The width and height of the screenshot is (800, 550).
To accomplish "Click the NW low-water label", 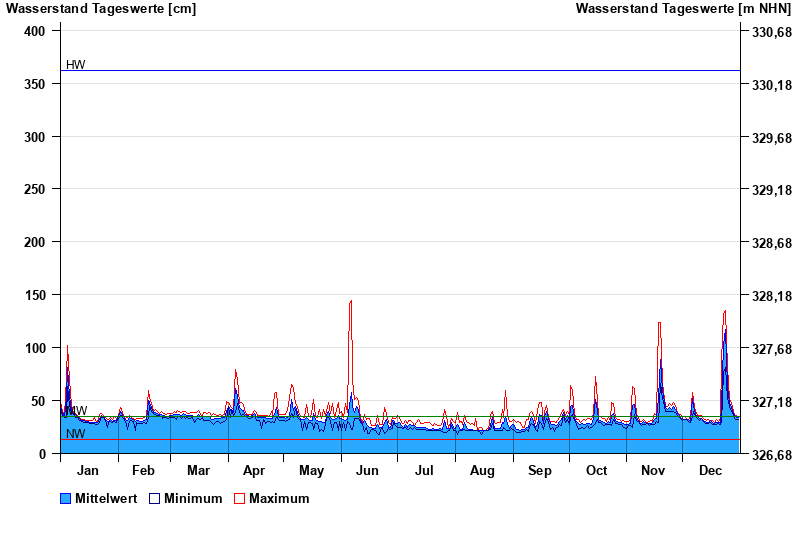I will (76, 434).
